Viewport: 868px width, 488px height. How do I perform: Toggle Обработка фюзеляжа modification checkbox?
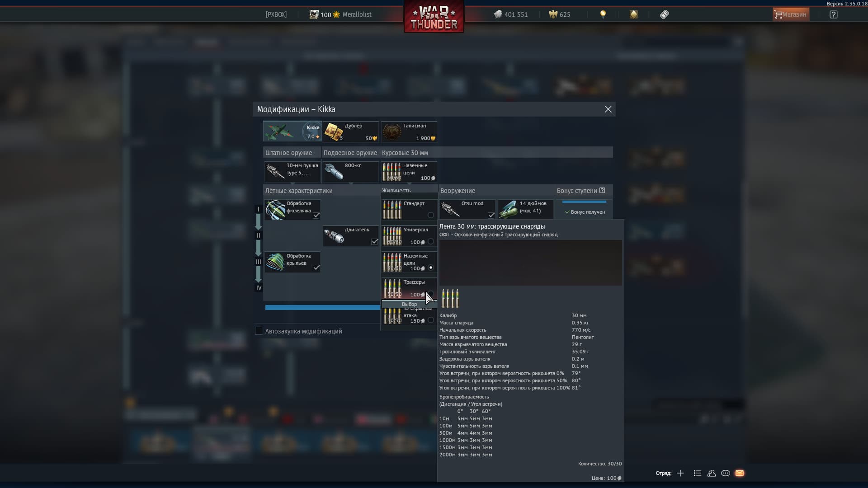(316, 216)
